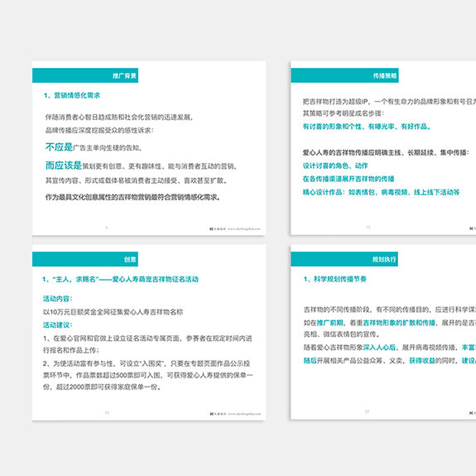Click the line 1、在爱心官网和官微上设立征名活动
476x476 pixels.
coord(147,339)
